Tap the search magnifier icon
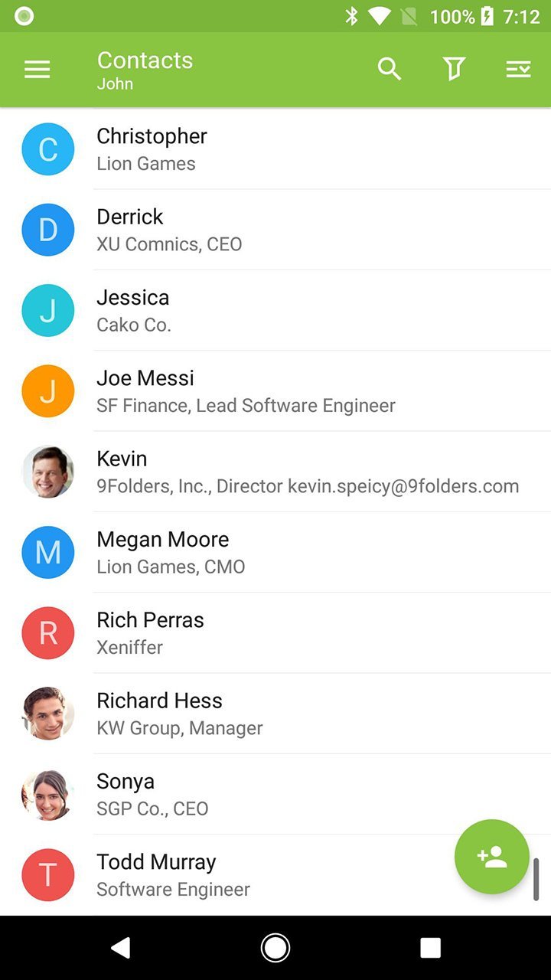The width and height of the screenshot is (551, 980). pyautogui.click(x=390, y=70)
